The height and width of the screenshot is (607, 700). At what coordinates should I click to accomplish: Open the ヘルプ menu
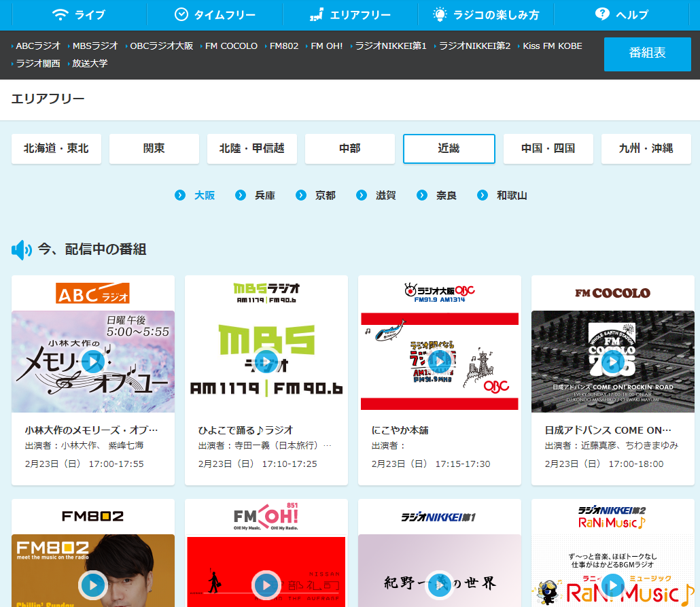click(x=621, y=15)
